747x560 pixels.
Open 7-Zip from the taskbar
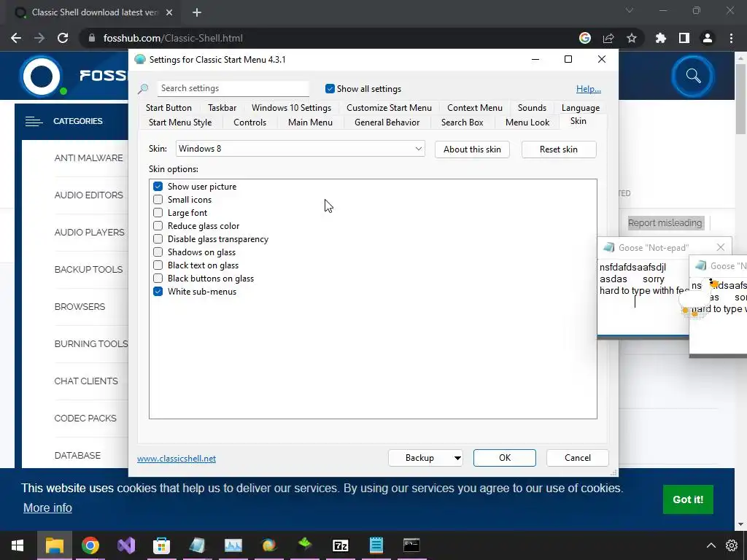340,545
